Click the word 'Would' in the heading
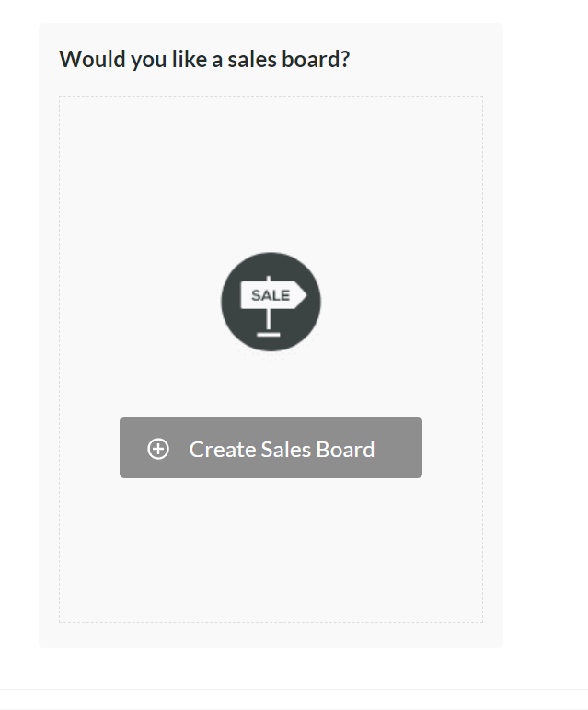Screen dimensions: 588x710 93,59
